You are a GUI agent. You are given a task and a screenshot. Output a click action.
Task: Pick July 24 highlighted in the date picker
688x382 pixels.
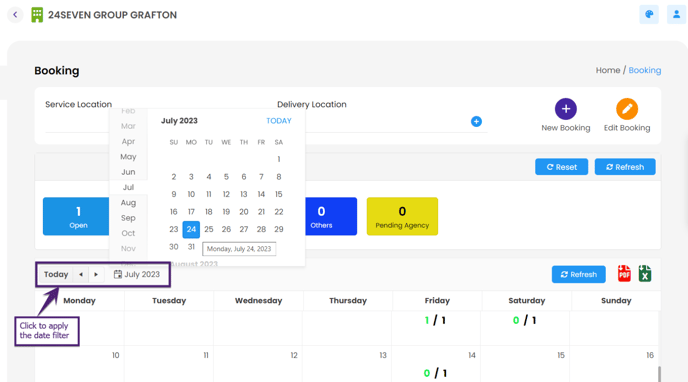coord(191,229)
